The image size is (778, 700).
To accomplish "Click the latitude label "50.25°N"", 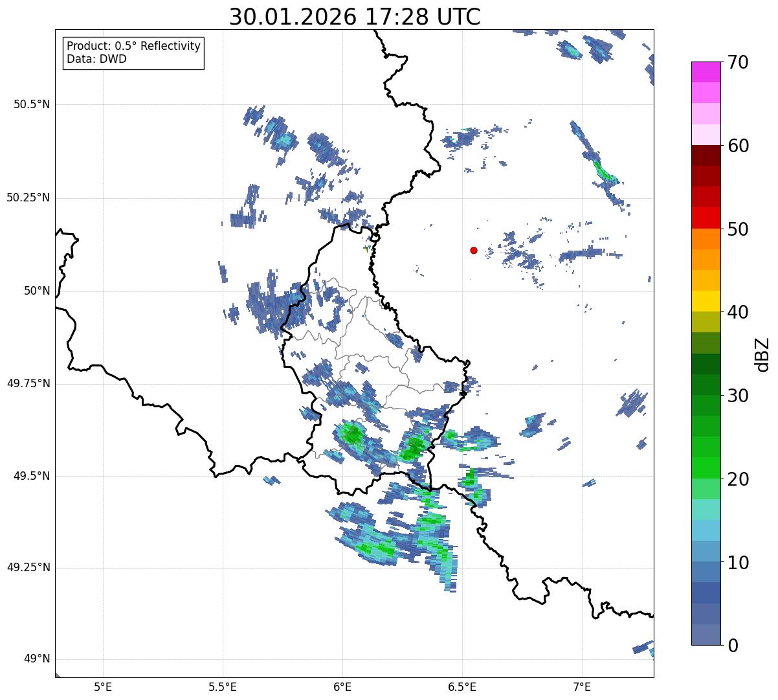I will 28,198.
